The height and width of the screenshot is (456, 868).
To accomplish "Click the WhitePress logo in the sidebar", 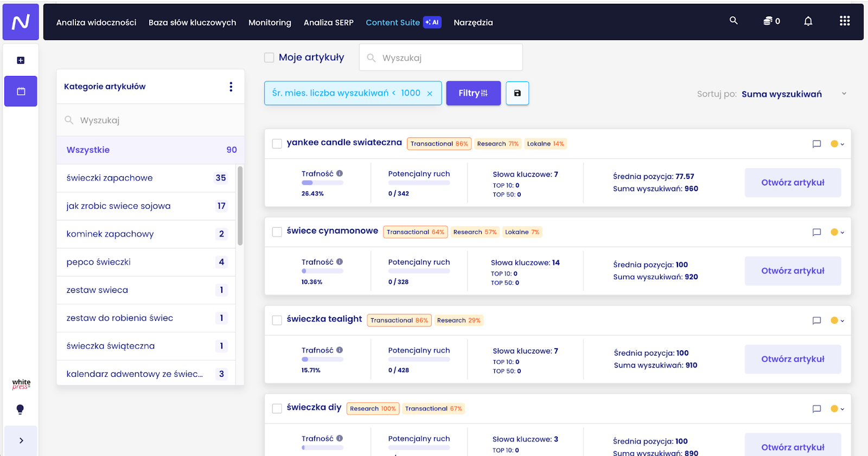I will click(21, 384).
